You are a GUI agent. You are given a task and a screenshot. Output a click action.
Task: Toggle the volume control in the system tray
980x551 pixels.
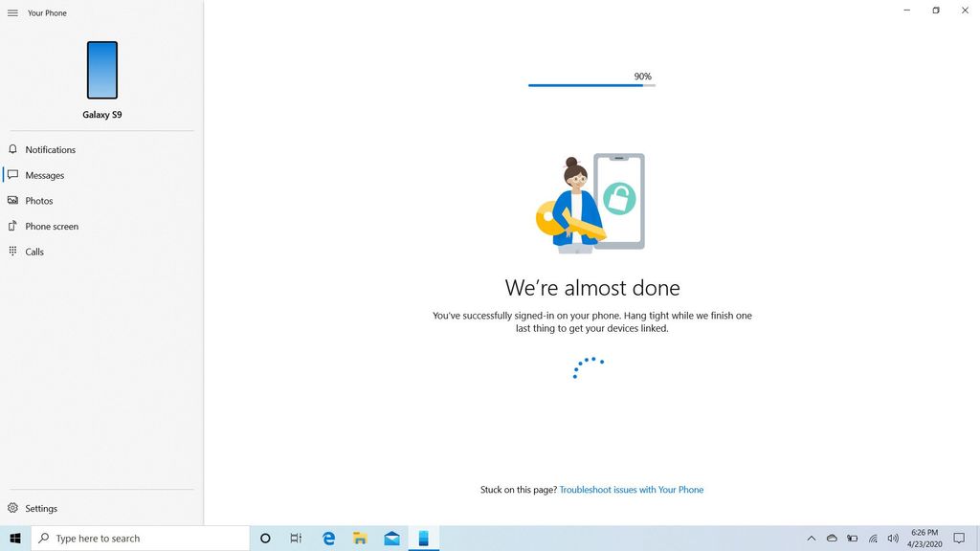(x=892, y=538)
